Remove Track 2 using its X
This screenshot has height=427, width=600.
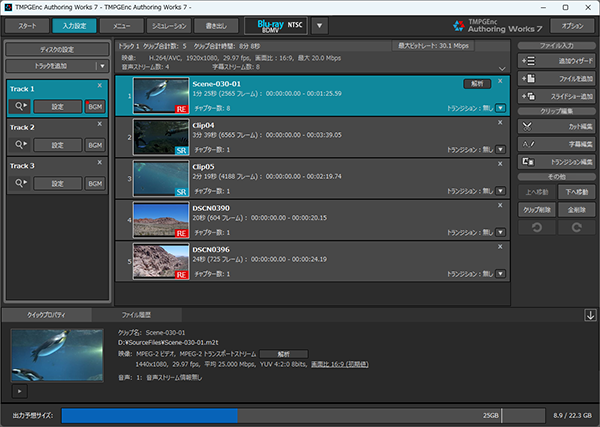pos(99,124)
